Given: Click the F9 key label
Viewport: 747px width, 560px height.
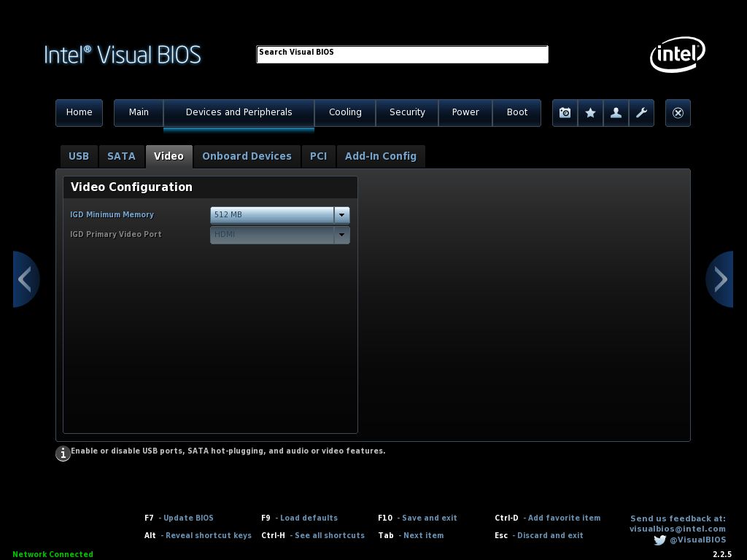Looking at the screenshot, I should [x=266, y=518].
